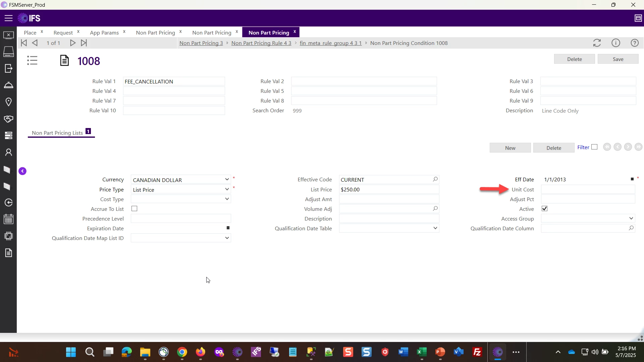
Task: Click the Rule Val 2 input field
Action: coord(364,81)
